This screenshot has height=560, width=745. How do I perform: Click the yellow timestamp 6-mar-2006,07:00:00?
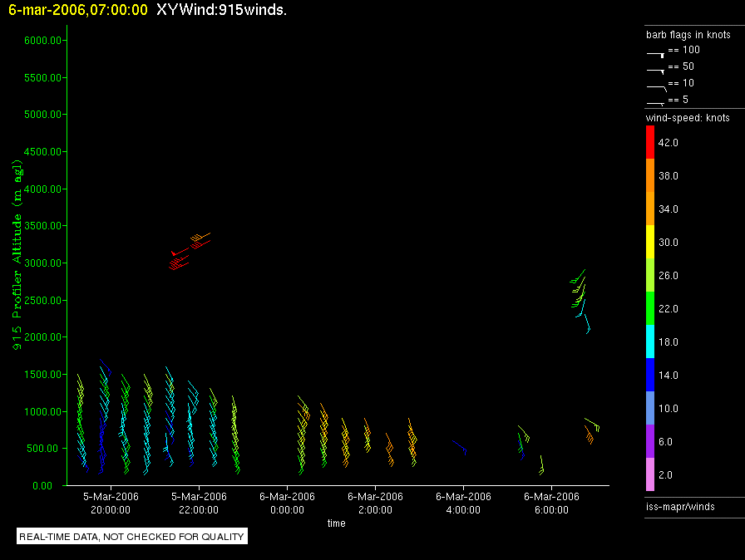pyautogui.click(x=78, y=10)
